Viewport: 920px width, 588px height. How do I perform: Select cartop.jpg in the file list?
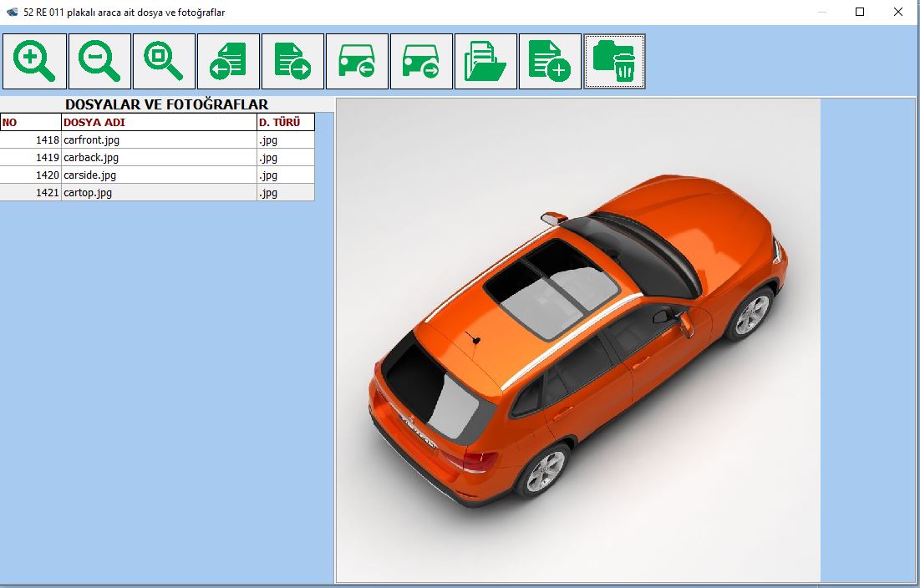(159, 193)
